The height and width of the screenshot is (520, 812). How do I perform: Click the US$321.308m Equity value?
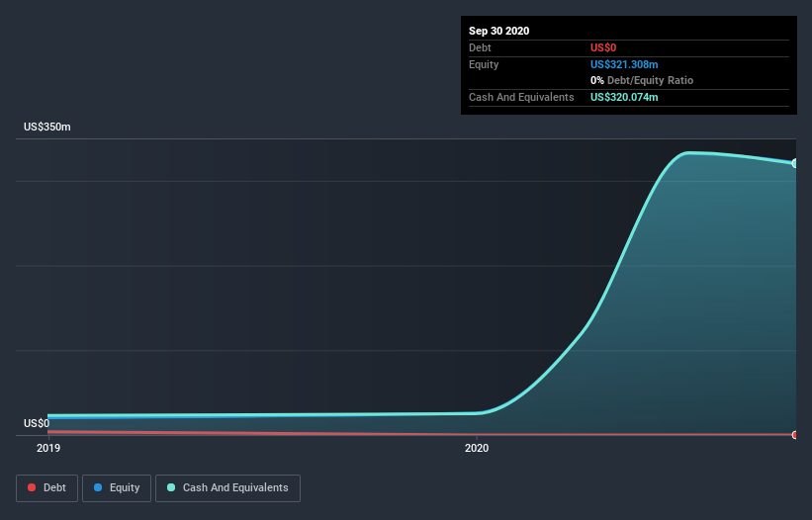click(x=624, y=64)
